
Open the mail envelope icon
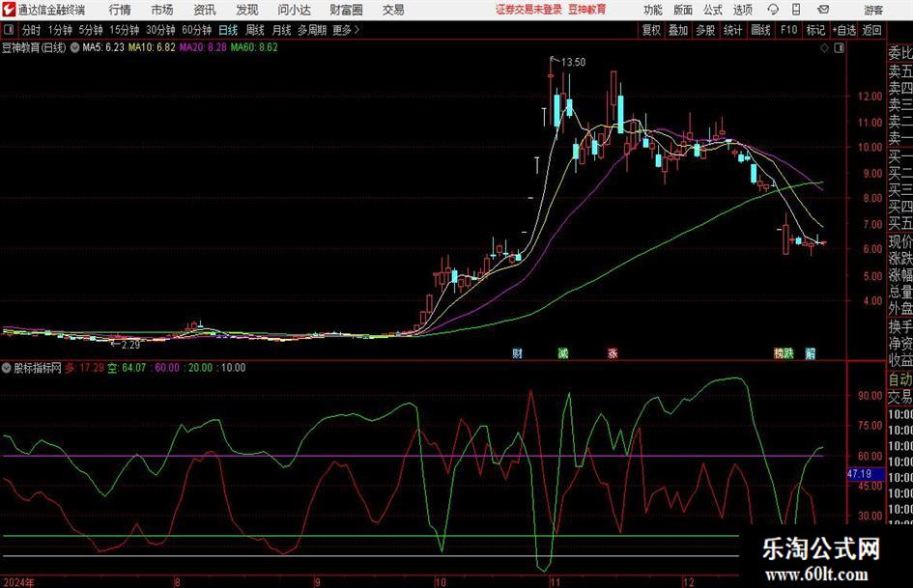click(x=823, y=10)
